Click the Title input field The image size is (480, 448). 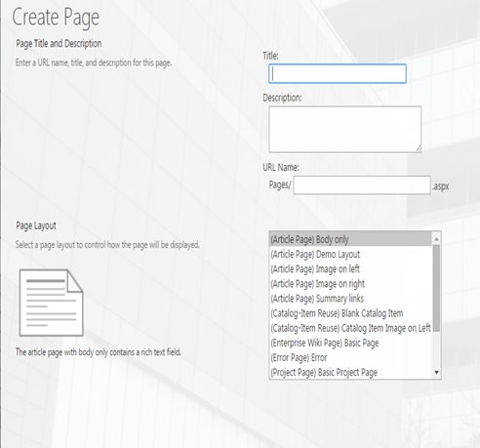[338, 73]
